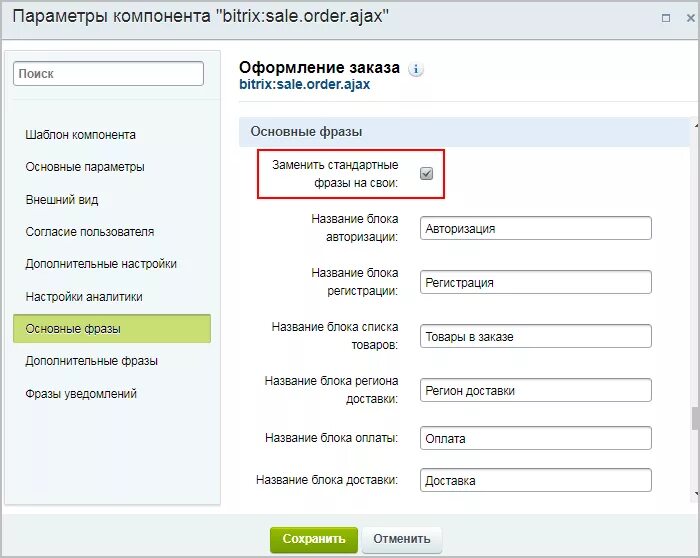Image resolution: width=700 pixels, height=558 pixels.
Task: Click the info icon beside Оформление заказа
Action: tap(416, 70)
